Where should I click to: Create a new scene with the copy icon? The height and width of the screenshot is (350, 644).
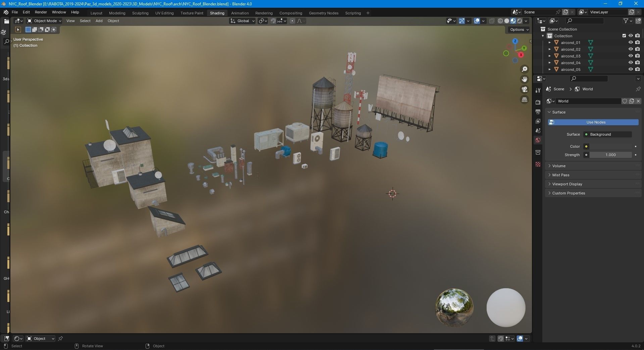pos(565,12)
